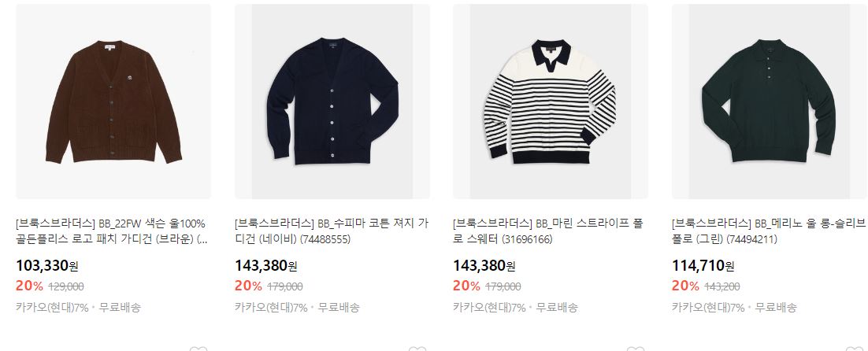Select the 143,380원 price of navy cardigan

(x=265, y=266)
